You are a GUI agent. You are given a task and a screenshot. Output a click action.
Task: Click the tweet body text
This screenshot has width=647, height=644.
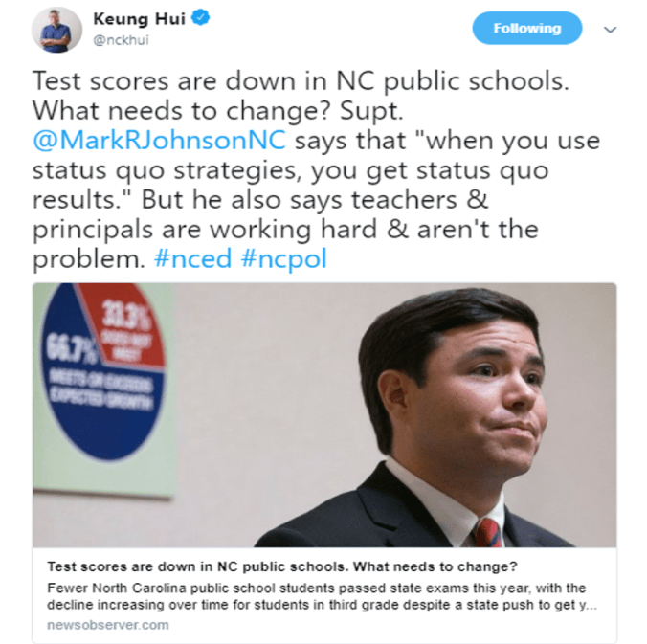click(316, 169)
